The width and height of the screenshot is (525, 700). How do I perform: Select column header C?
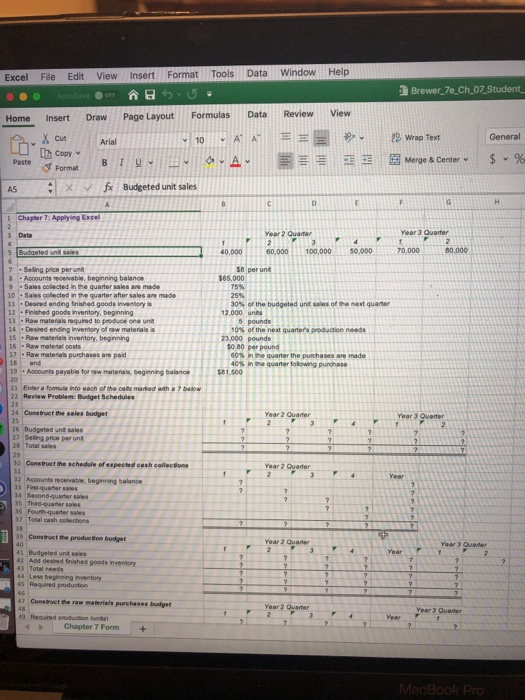tap(269, 203)
